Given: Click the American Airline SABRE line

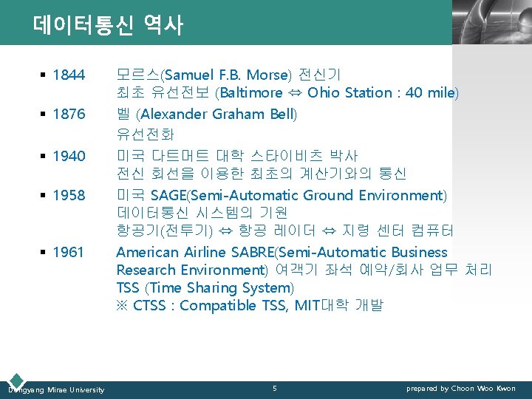Looking at the screenshot, I should point(282,252).
